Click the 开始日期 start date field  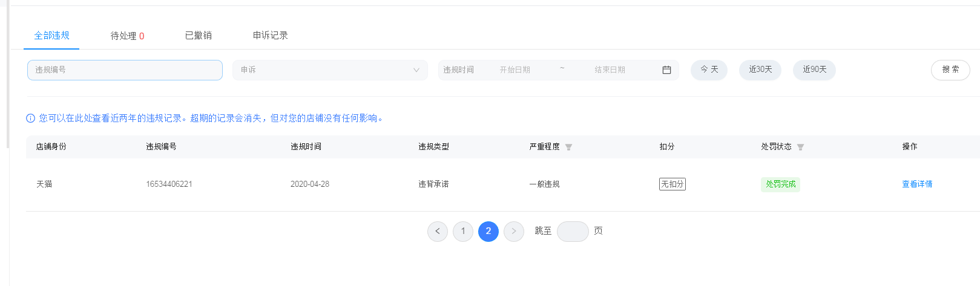515,70
